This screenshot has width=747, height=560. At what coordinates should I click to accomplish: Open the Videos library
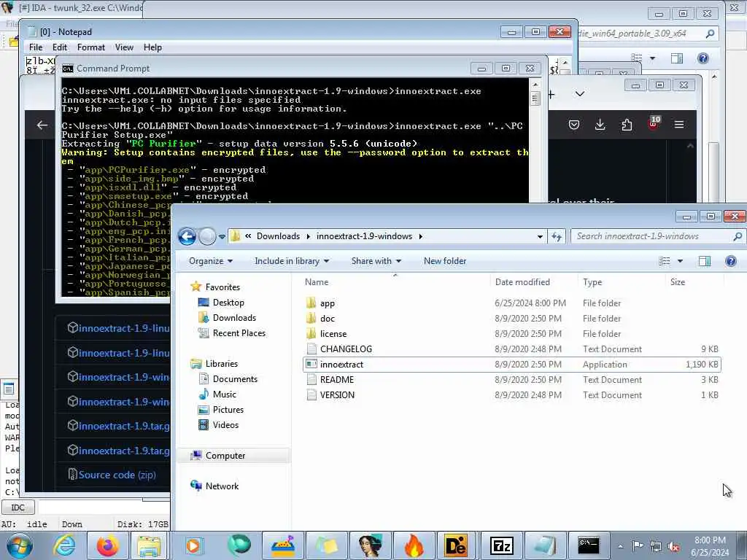(225, 425)
